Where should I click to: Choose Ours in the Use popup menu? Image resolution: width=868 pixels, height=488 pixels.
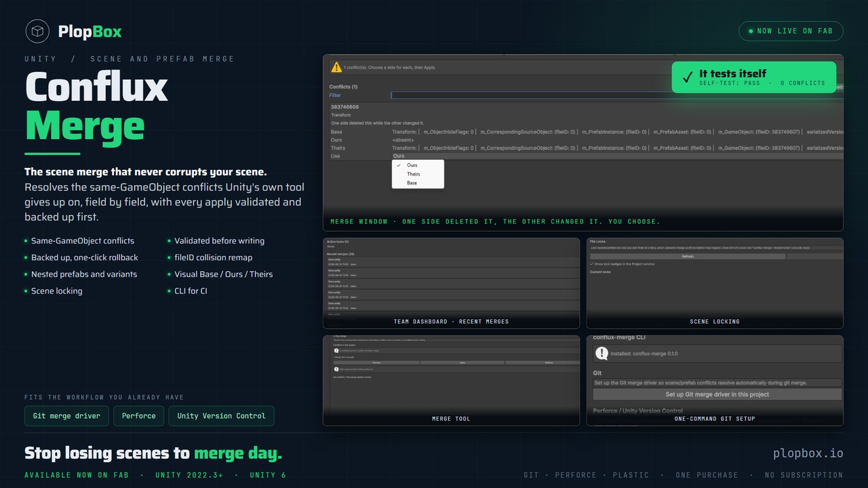click(418, 165)
